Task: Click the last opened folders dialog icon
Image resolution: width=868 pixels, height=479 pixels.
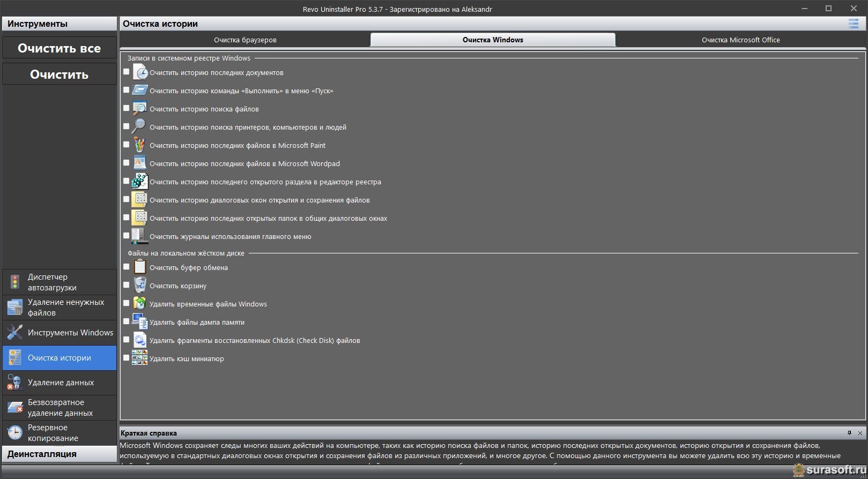Action: [139, 218]
